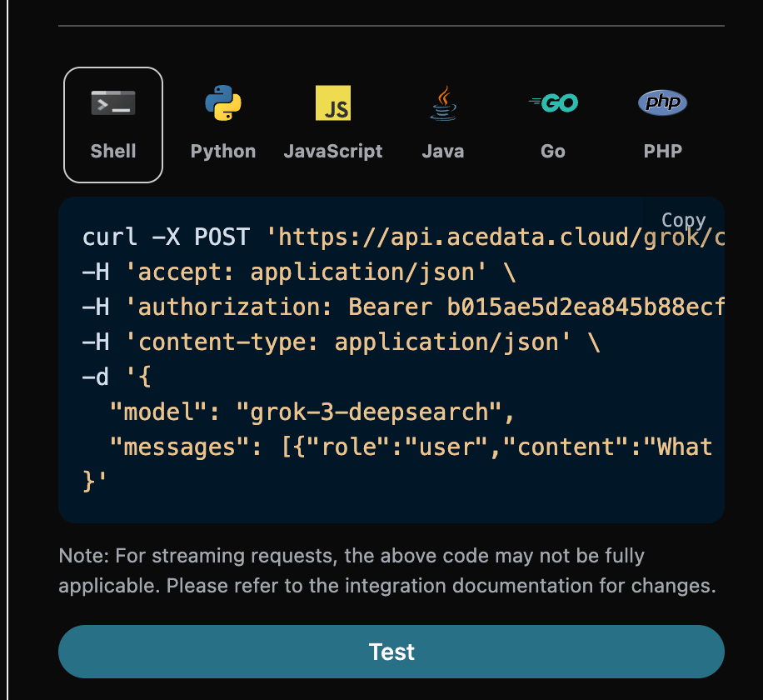
Task: Pick the Go tab label
Action: (x=553, y=152)
